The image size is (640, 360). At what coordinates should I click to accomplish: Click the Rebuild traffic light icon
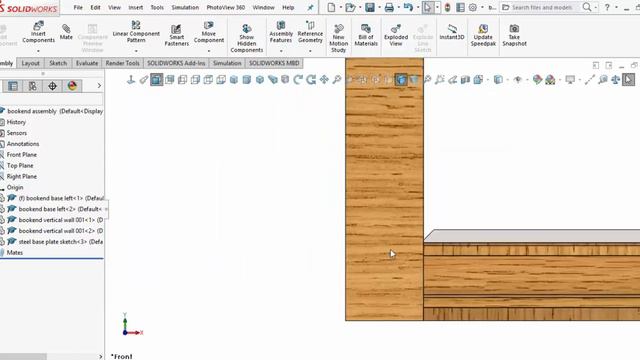447,7
